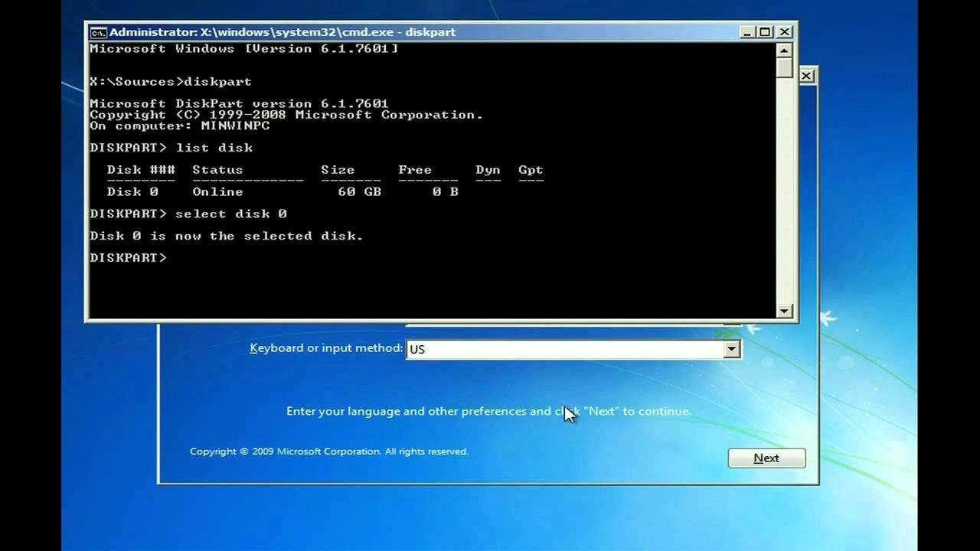Click the 'select disk 0' command text
The width and height of the screenshot is (980, 551).
(231, 214)
